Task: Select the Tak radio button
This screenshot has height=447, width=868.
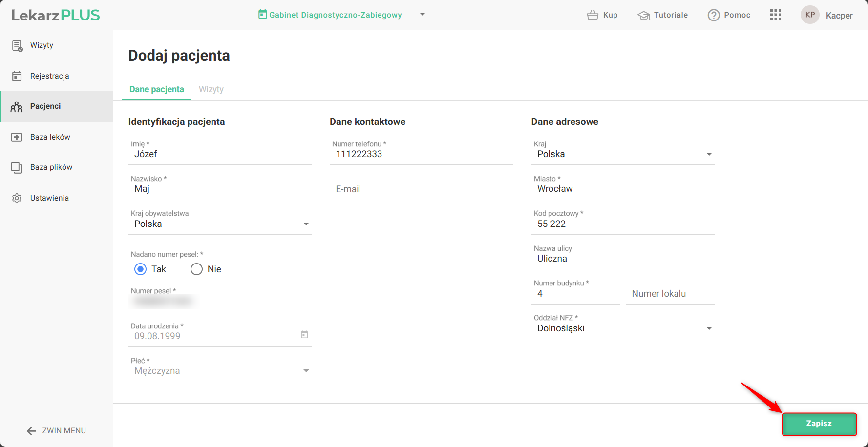Action: pyautogui.click(x=141, y=269)
